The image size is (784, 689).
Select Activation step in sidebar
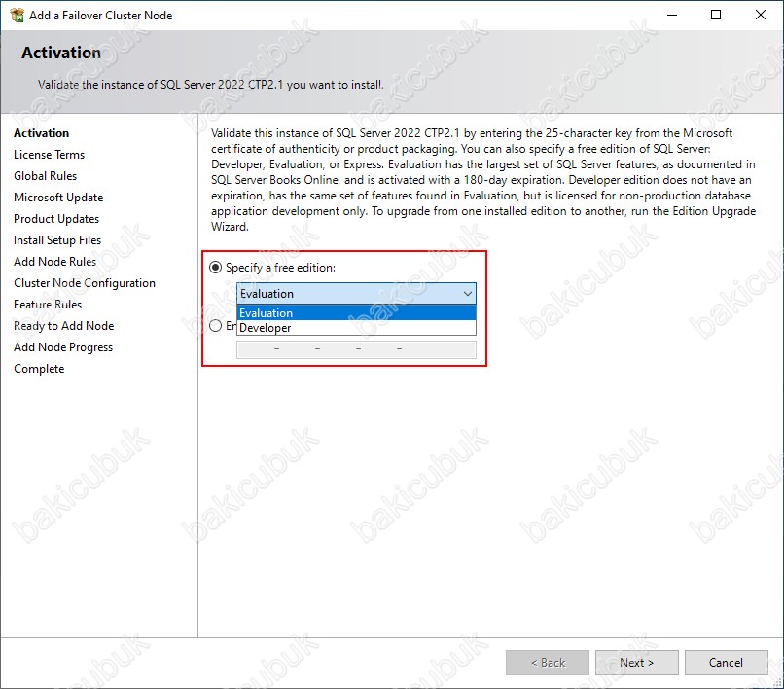(x=42, y=133)
